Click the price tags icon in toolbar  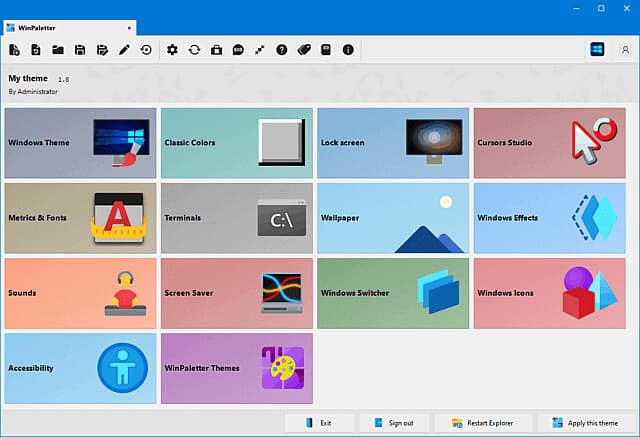[x=304, y=50]
